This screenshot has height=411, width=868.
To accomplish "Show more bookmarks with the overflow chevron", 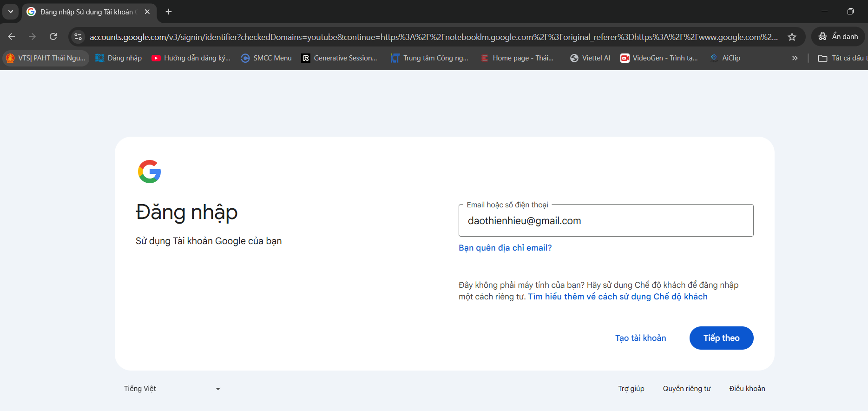I will (795, 58).
